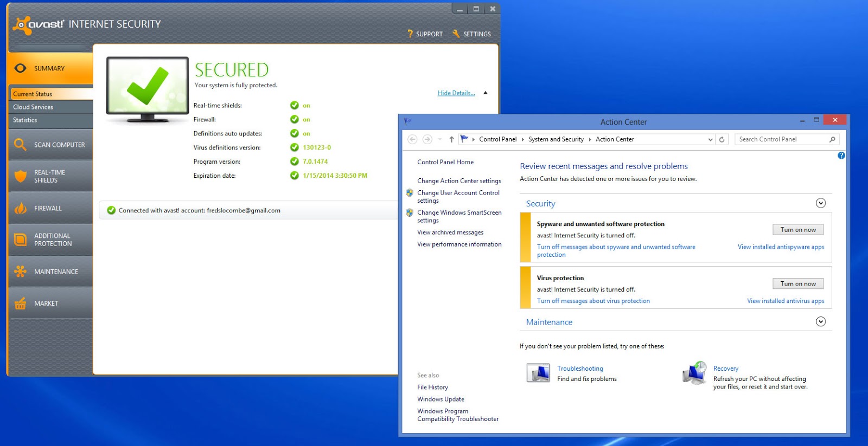868x446 pixels.
Task: Click View installed antivirus apps link
Action: coord(786,301)
